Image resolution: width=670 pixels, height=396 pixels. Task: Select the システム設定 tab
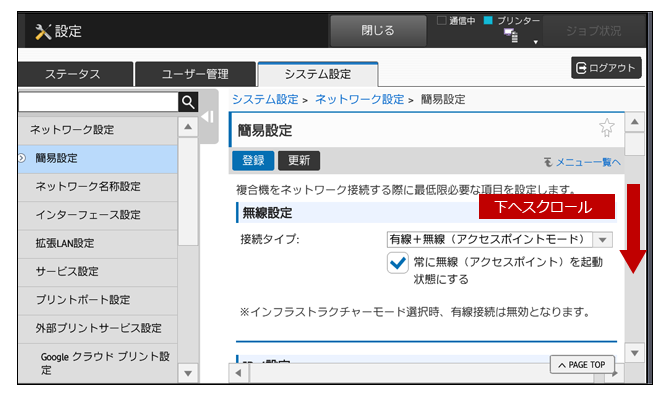317,74
